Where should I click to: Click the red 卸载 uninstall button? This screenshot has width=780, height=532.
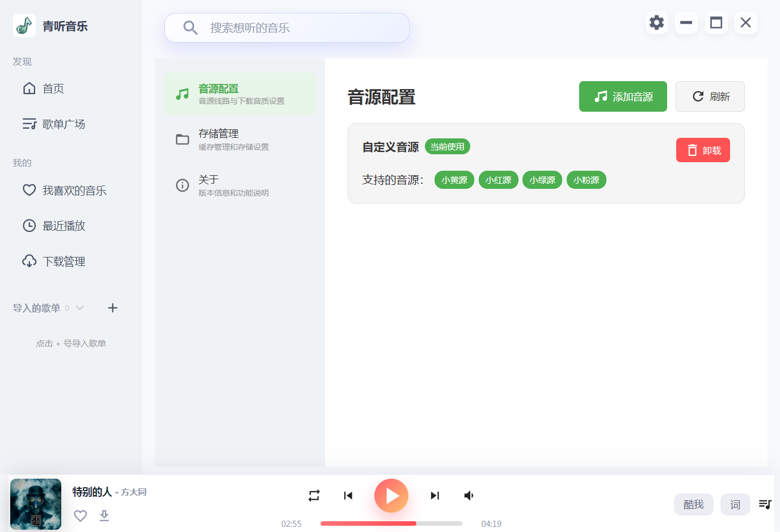703,150
